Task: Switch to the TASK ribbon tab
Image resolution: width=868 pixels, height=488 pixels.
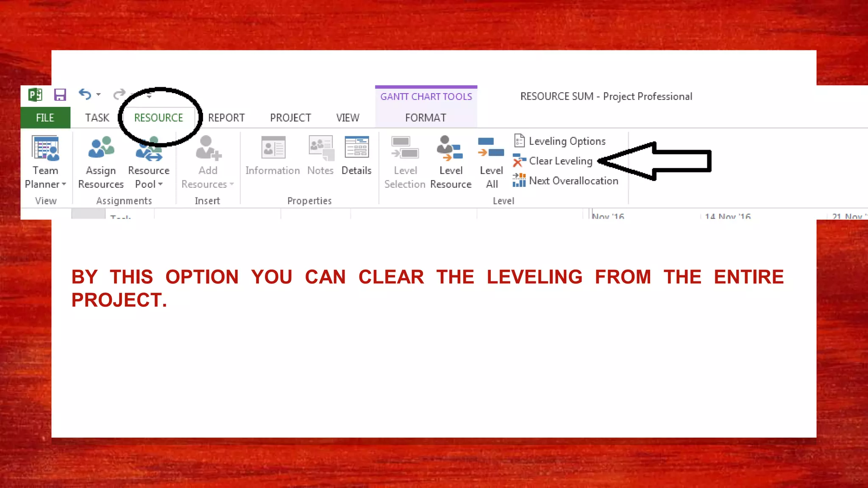Action: 97,118
